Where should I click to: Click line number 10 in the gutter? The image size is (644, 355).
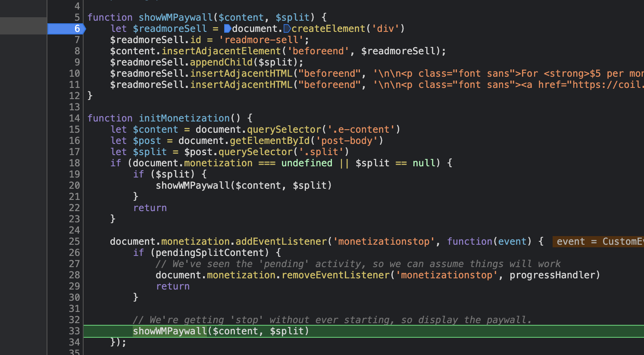click(x=74, y=73)
